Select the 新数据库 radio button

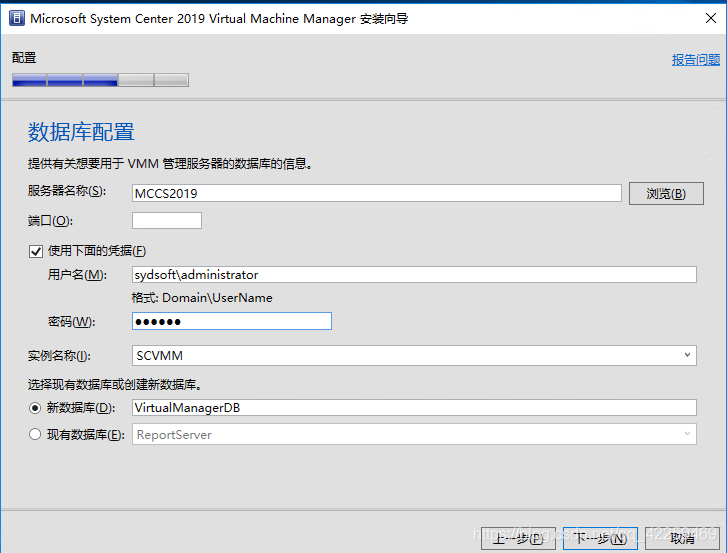click(35, 408)
